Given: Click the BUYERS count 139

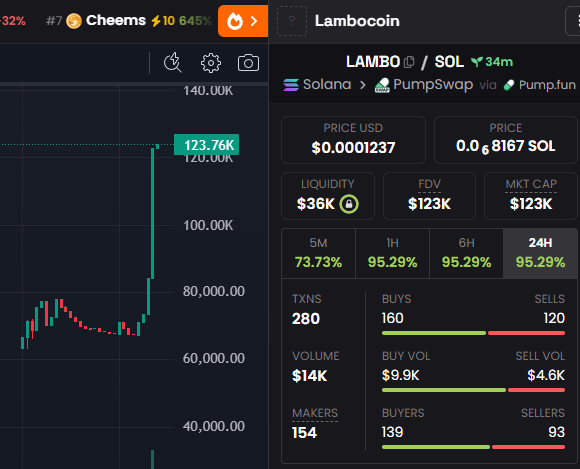Looking at the screenshot, I should click(x=392, y=432).
